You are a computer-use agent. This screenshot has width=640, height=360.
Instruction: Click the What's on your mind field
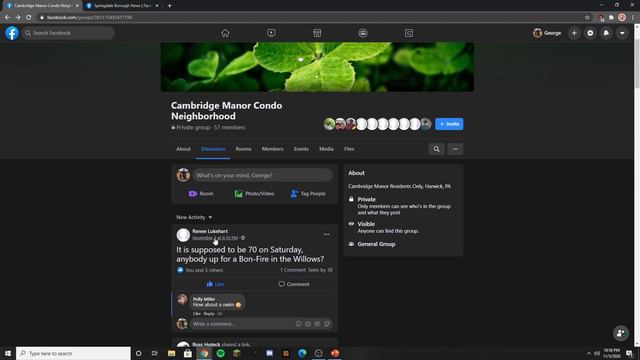coord(262,175)
